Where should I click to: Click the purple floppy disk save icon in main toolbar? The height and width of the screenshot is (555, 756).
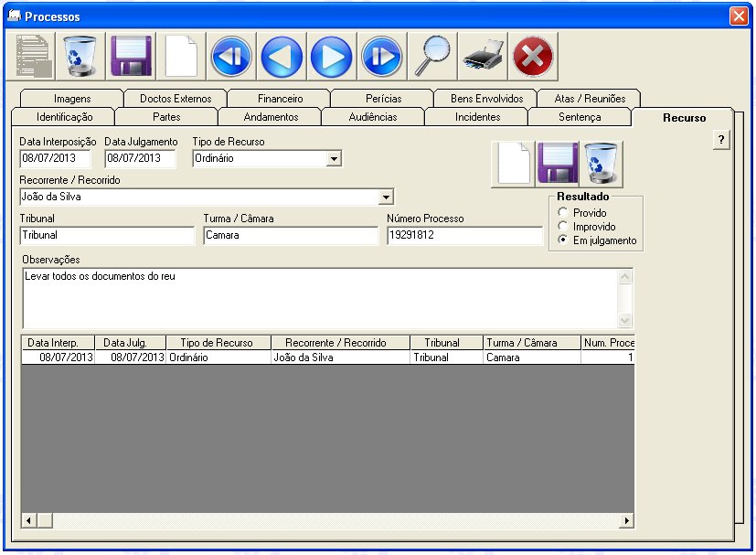pyautogui.click(x=131, y=56)
